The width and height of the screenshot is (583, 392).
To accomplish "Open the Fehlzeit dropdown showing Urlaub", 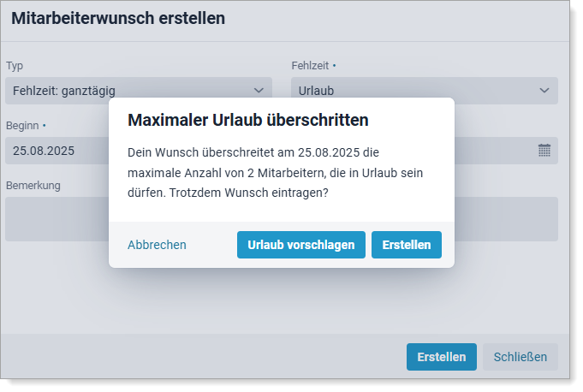I will click(425, 91).
